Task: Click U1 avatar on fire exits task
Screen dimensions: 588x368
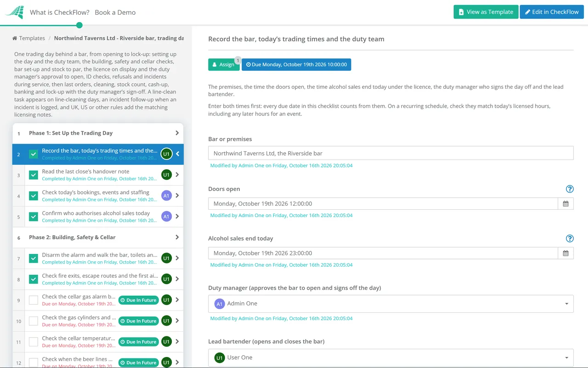Action: coord(166,279)
